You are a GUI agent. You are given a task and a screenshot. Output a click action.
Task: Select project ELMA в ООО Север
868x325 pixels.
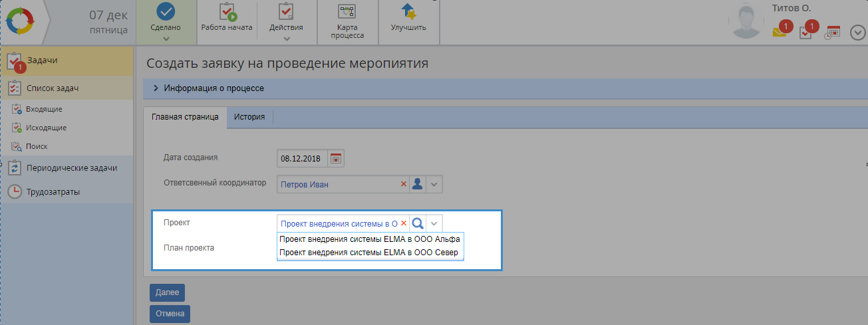(370, 253)
